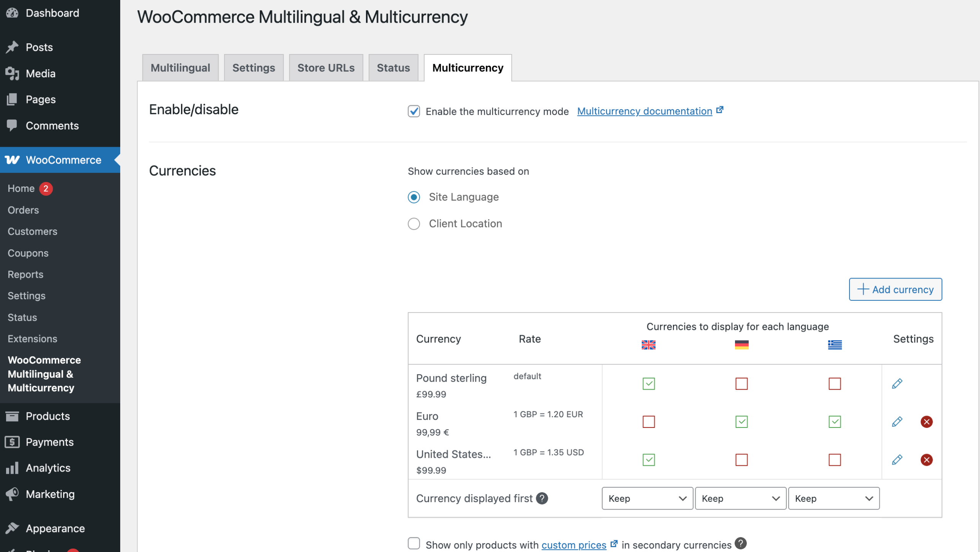Screen dimensions: 980x552
Task: Open the last Keep dropdown for Greek
Action: (833, 498)
